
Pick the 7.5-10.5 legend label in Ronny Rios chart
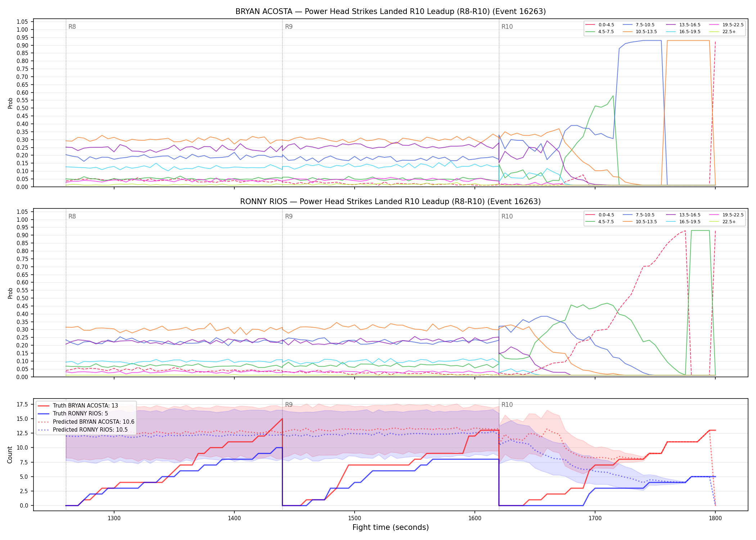pyautogui.click(x=645, y=215)
